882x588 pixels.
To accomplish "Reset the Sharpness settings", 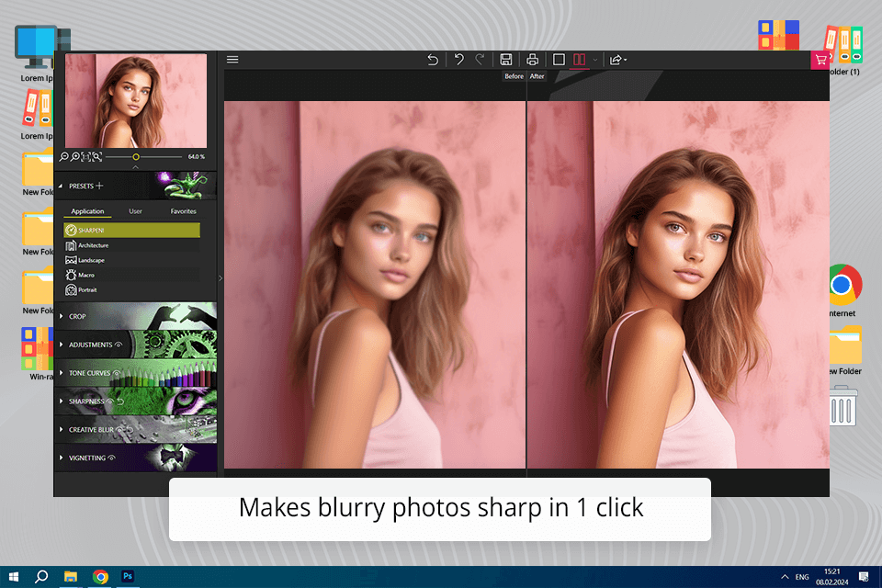I will [120, 401].
